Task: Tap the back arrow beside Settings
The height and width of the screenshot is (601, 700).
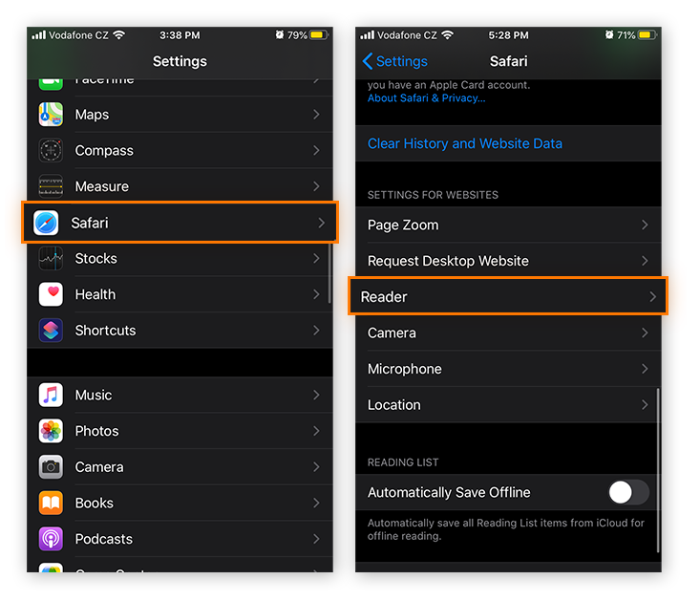Action: 368,61
